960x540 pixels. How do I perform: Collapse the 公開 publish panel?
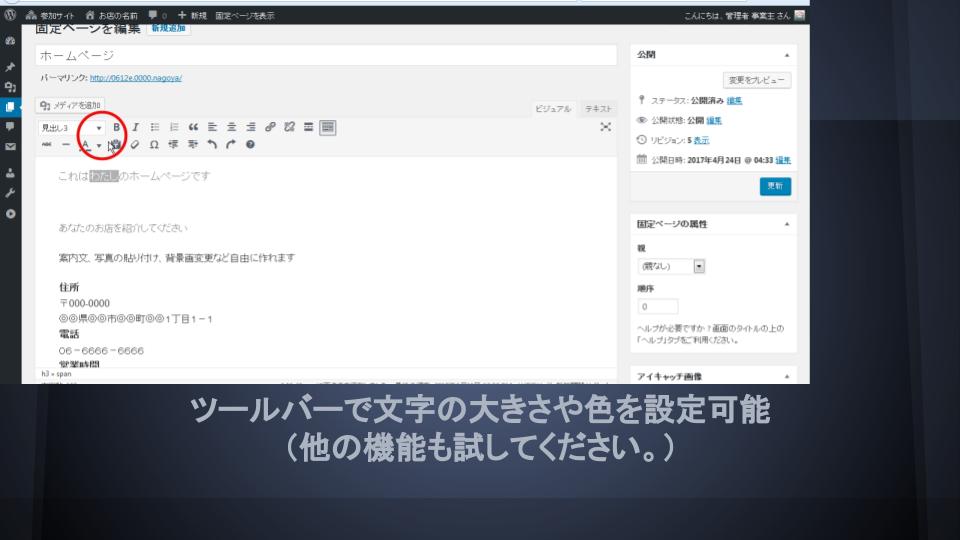786,55
